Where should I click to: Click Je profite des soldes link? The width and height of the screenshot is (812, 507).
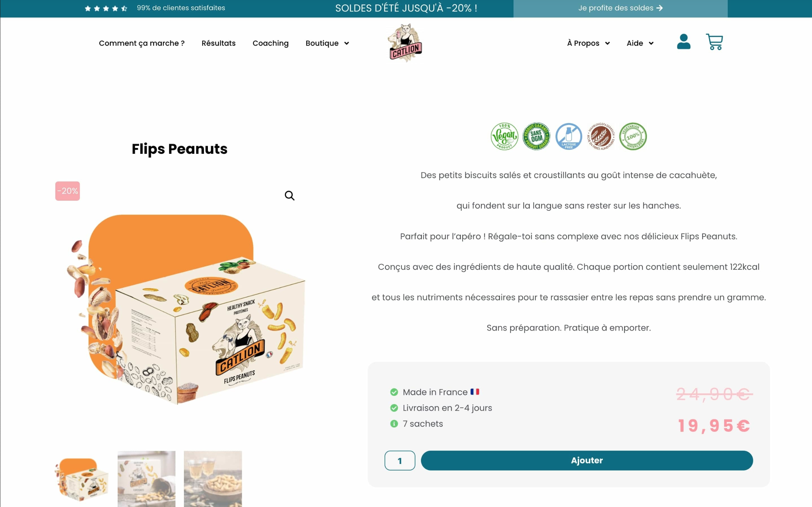[620, 8]
